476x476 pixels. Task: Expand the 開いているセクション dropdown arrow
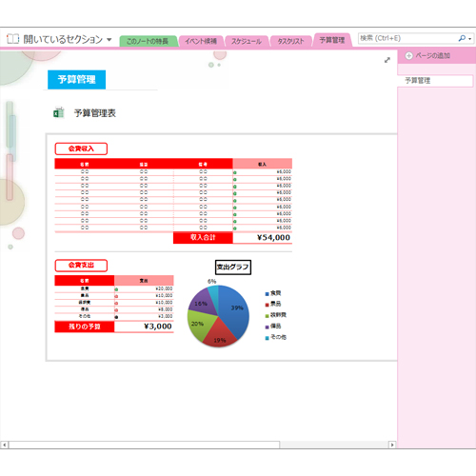pyautogui.click(x=109, y=40)
